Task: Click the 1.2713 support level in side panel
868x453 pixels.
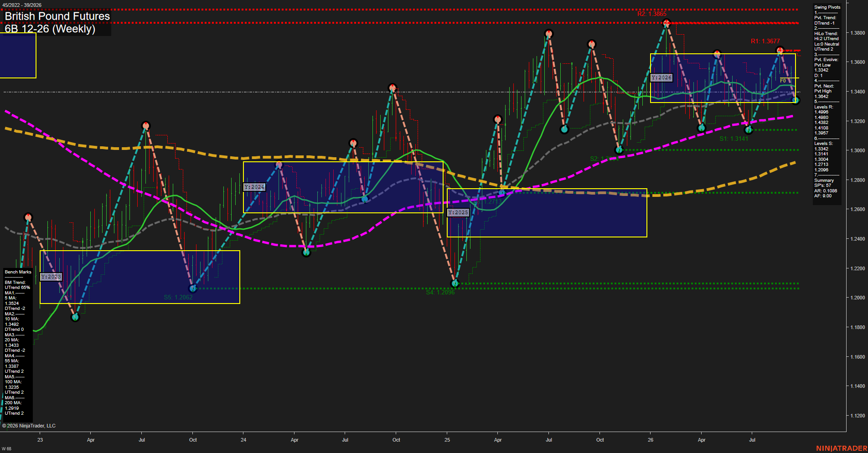Action: [821, 165]
